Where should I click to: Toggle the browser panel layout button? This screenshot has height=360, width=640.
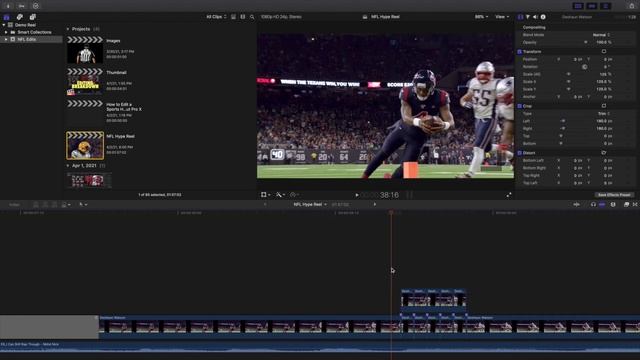[578, 6]
